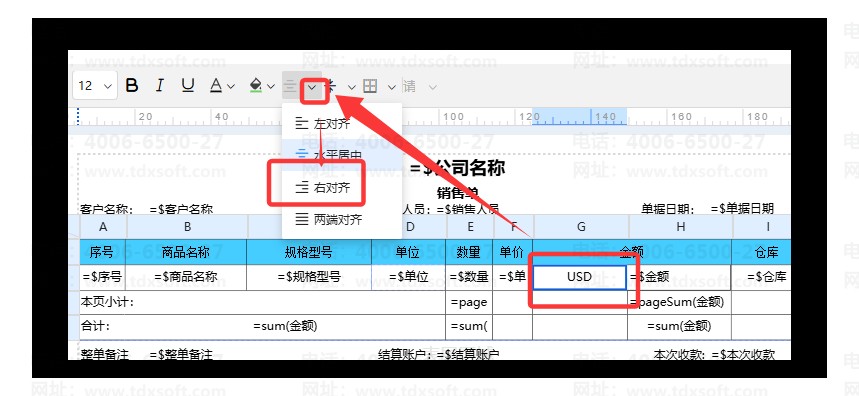Toggle italic formatting
859x396 pixels.
point(159,85)
